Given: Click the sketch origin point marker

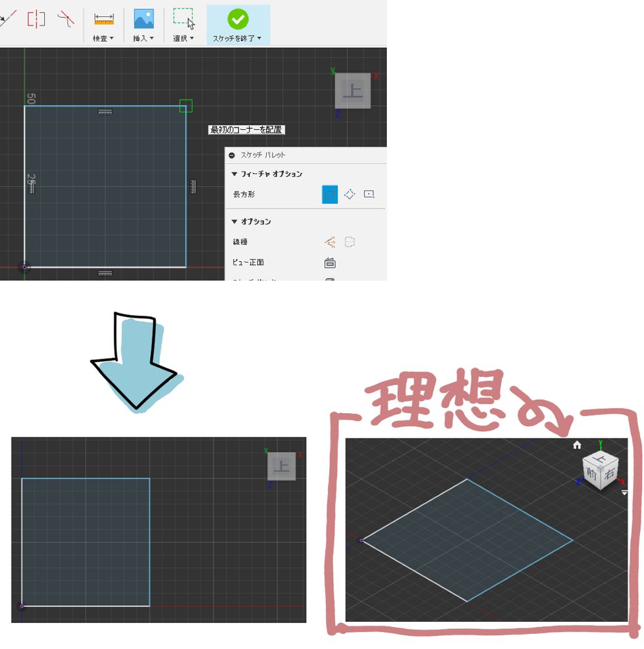Looking at the screenshot, I should (x=25, y=268).
